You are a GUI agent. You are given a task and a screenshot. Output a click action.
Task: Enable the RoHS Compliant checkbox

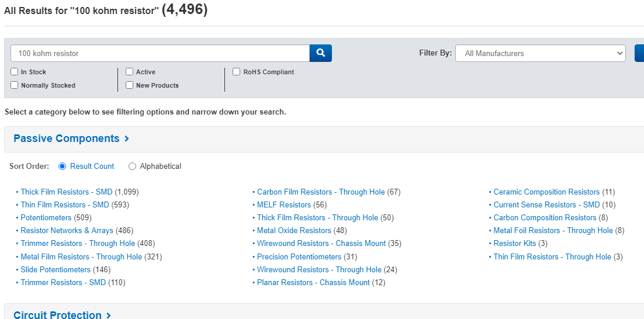pos(236,72)
